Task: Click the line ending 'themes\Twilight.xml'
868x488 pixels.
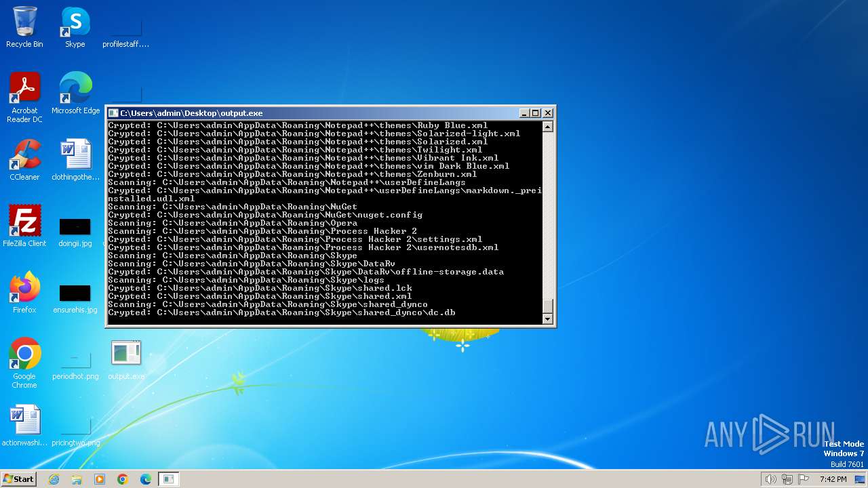Action: tap(295, 150)
